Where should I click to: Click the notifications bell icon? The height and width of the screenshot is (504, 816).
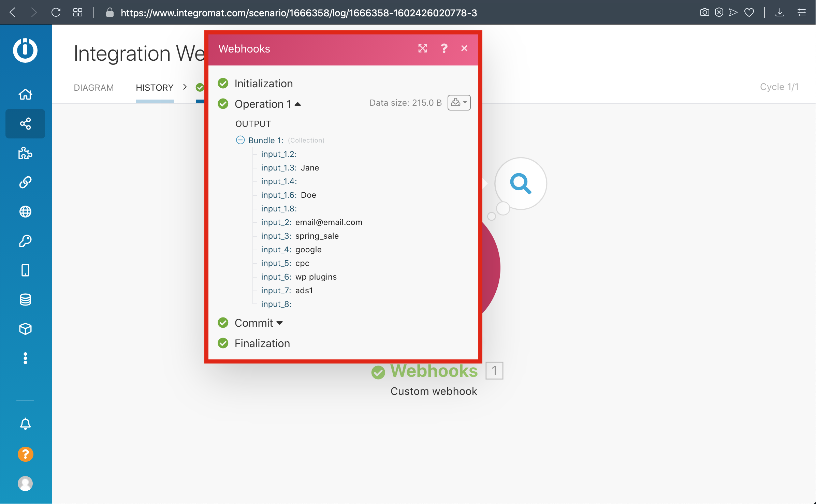coord(25,424)
